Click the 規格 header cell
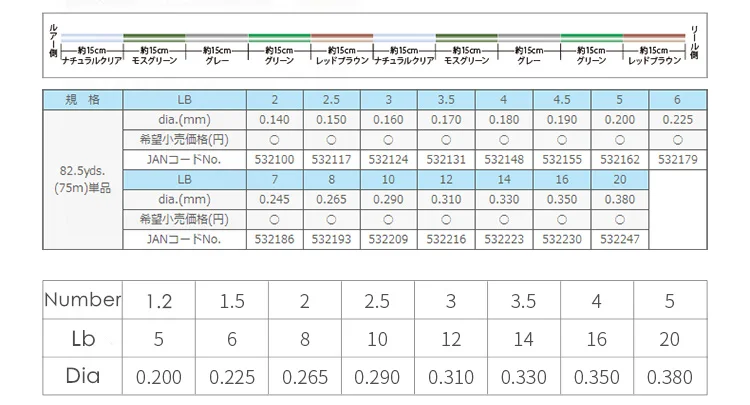 pyautogui.click(x=83, y=99)
